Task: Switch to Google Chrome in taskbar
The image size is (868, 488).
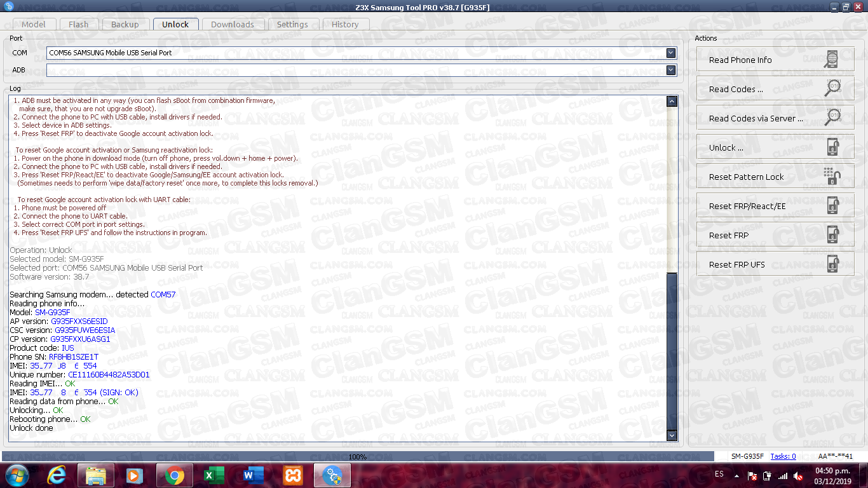Action: [175, 475]
